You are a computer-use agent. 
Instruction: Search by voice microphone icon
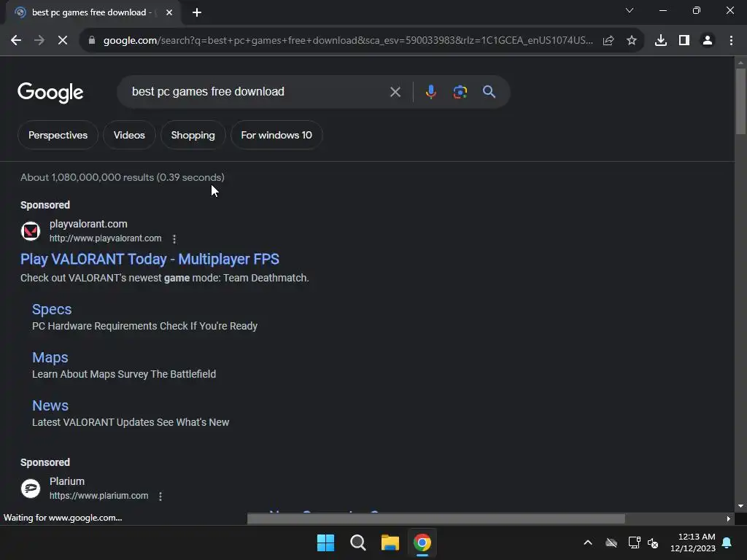430,91
